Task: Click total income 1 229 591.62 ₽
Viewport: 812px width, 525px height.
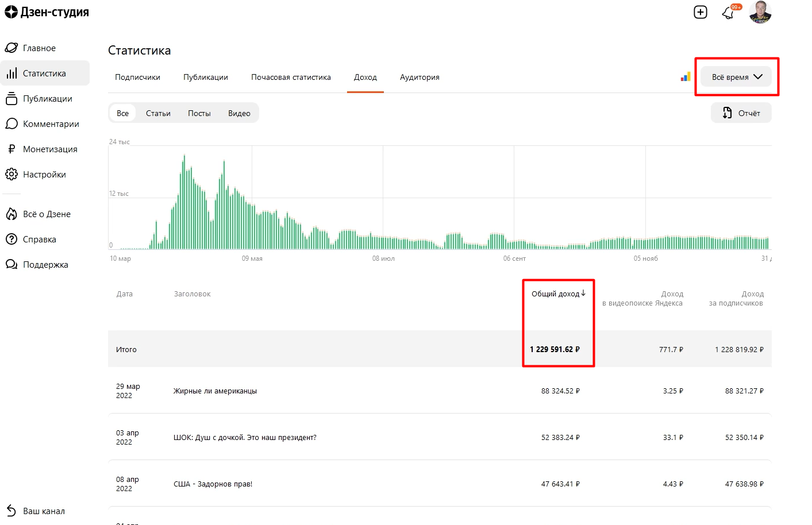Action: point(555,349)
